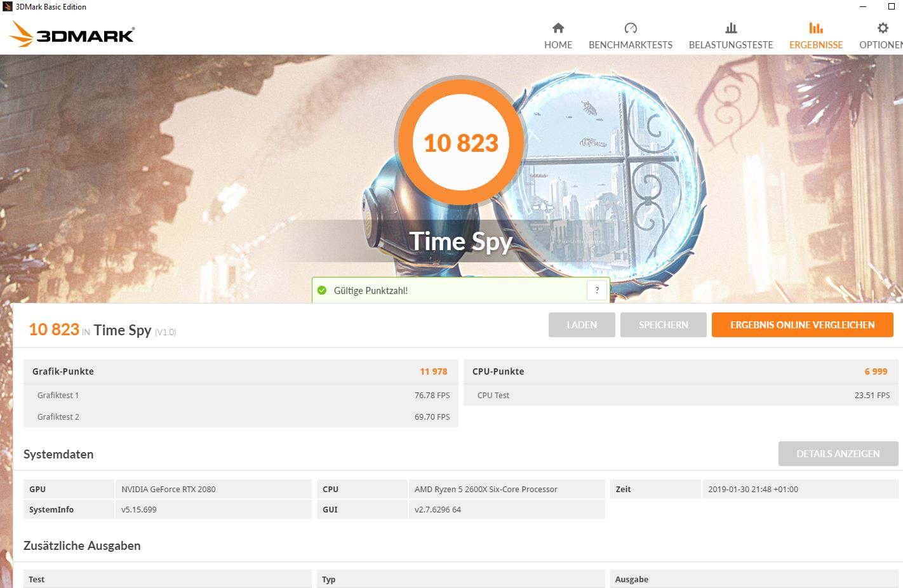Click the 23.51 FPS value
The width and height of the screenshot is (903, 588).
point(872,395)
